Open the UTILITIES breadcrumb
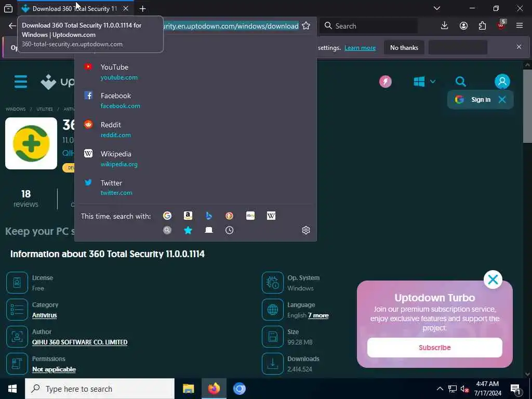The width and height of the screenshot is (532, 399). coord(45,109)
